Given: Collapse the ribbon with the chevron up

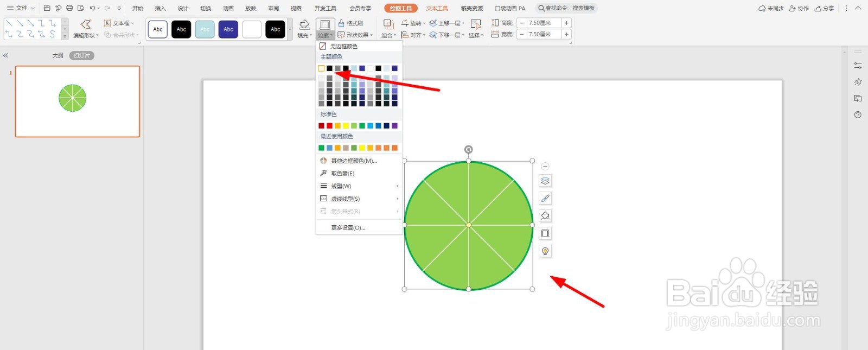Looking at the screenshot, I should pyautogui.click(x=858, y=8).
